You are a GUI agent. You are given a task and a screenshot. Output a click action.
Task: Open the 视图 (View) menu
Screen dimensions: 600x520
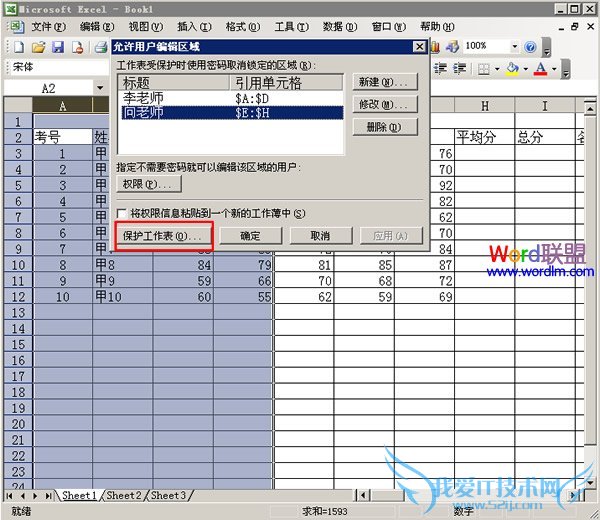click(x=146, y=27)
